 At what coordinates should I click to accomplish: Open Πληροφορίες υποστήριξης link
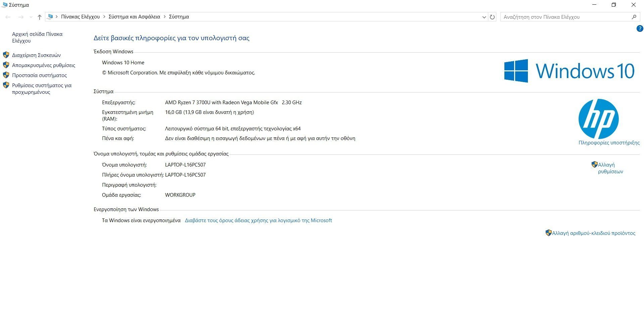[x=609, y=143]
